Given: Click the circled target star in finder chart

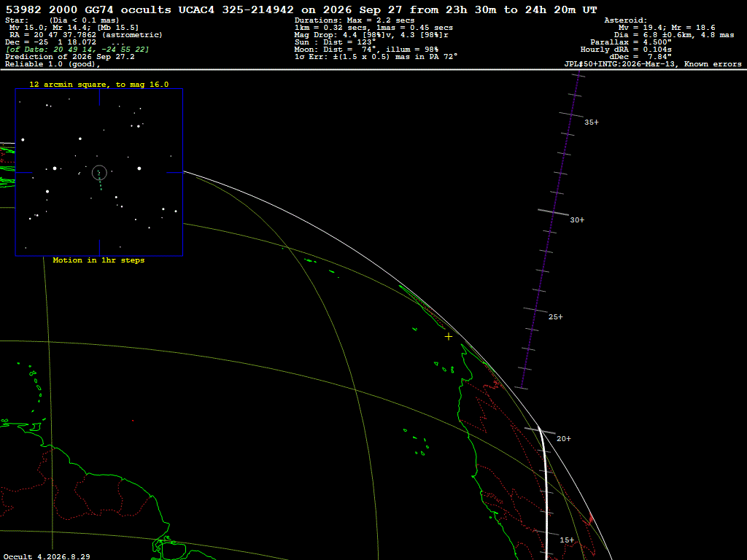Looking at the screenshot, I should coord(99,172).
